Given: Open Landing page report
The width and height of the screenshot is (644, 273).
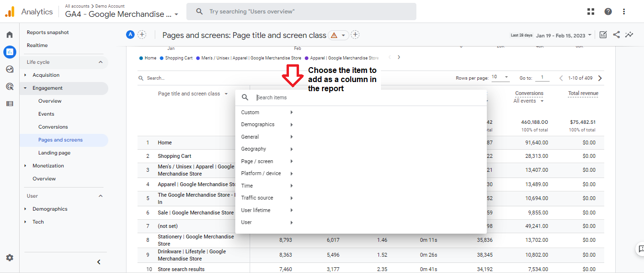Looking at the screenshot, I should [55, 153].
